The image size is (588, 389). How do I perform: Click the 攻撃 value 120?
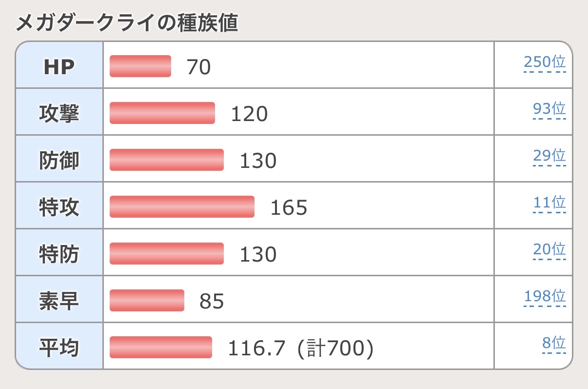tap(249, 114)
